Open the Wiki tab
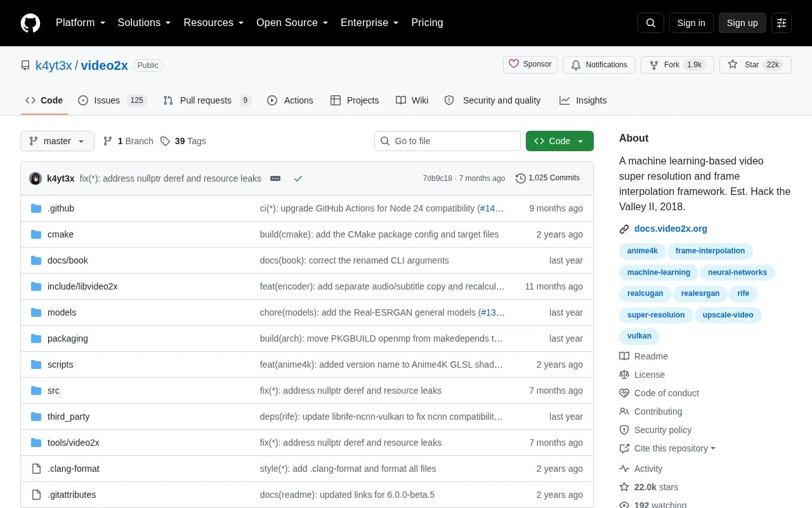 (x=412, y=100)
